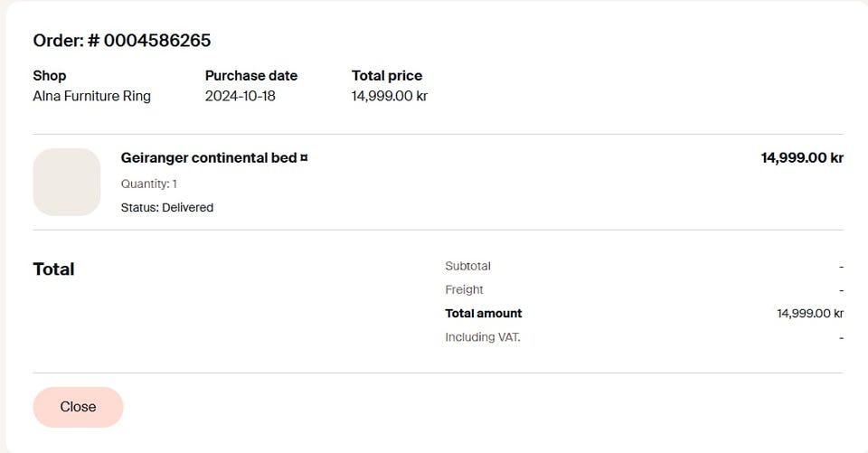
Task: Select the Alna Furniture Ring shop name
Action: click(92, 96)
